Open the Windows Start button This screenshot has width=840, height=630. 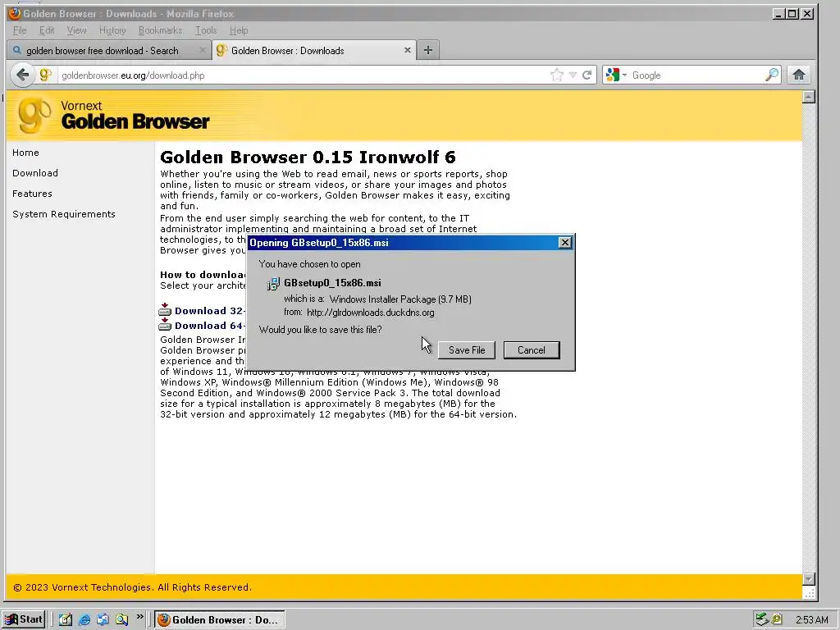tap(24, 619)
